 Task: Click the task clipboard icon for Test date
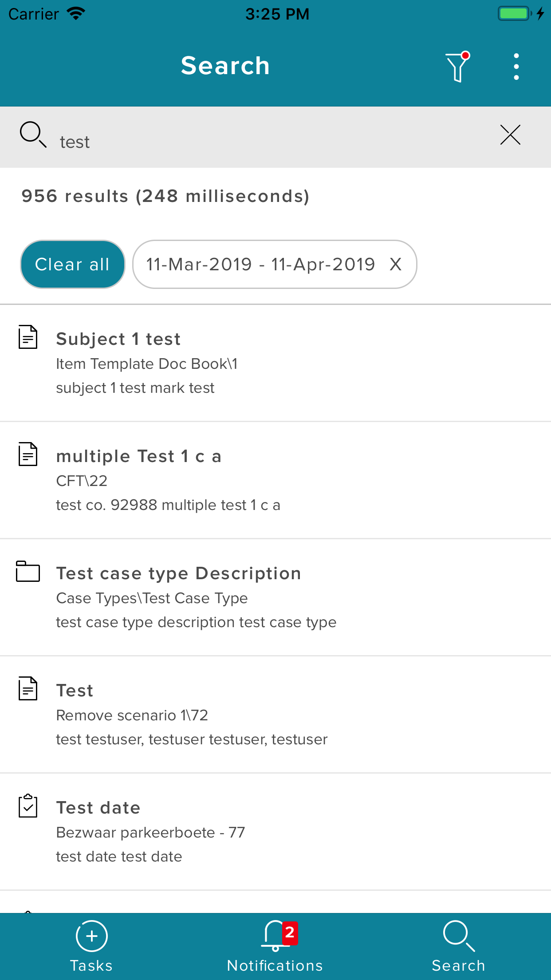pyautogui.click(x=28, y=806)
